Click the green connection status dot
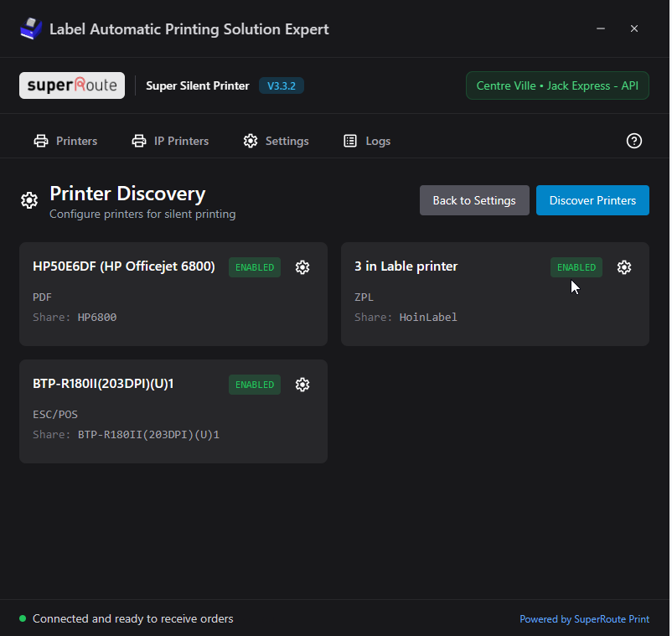Image resolution: width=672 pixels, height=636 pixels. tap(23, 619)
